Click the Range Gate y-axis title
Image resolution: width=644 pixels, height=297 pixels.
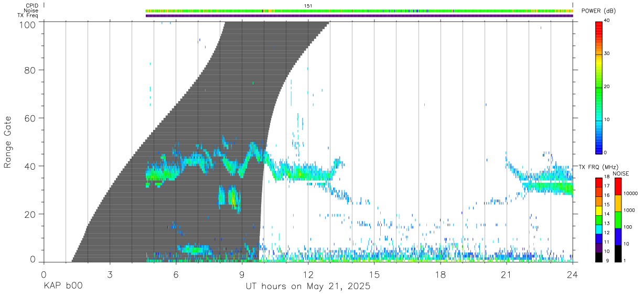(8, 142)
